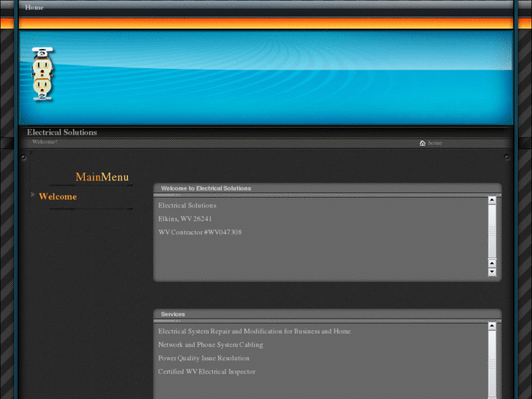This screenshot has width=532, height=399.
Task: Follow the home breadcrumb link
Action: point(435,143)
